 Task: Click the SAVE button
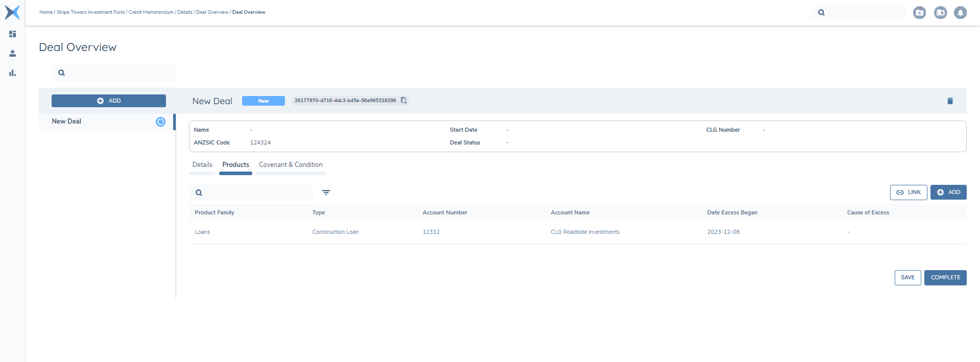coord(907,278)
